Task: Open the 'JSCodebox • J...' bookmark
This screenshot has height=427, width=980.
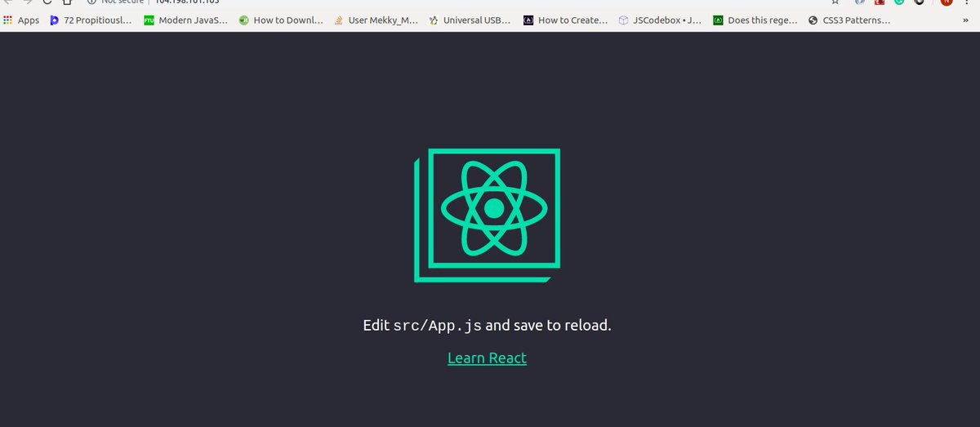Action: click(x=660, y=20)
